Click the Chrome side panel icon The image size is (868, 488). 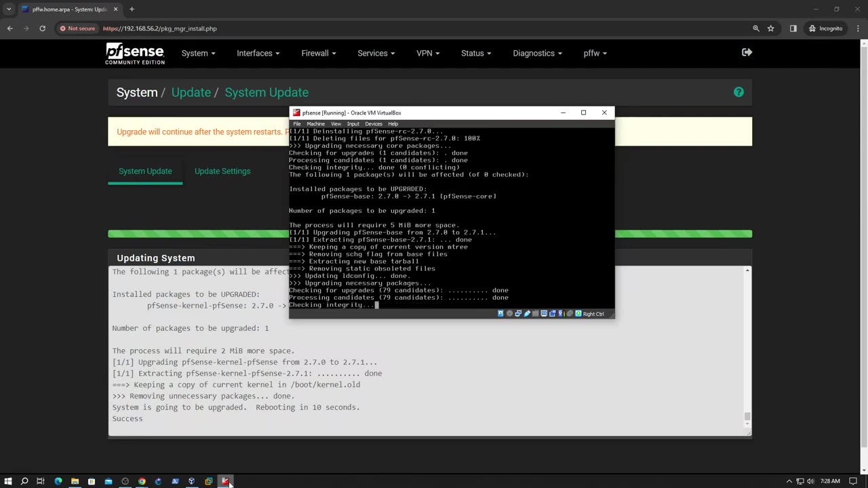pos(793,28)
